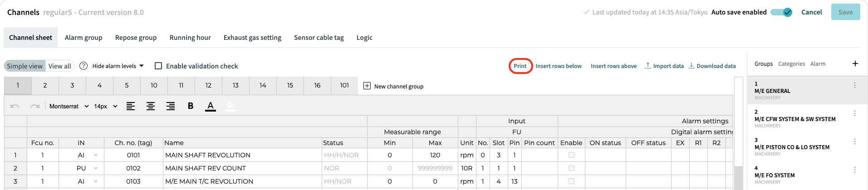
Task: Show the Alarm panel view
Action: [818, 64]
